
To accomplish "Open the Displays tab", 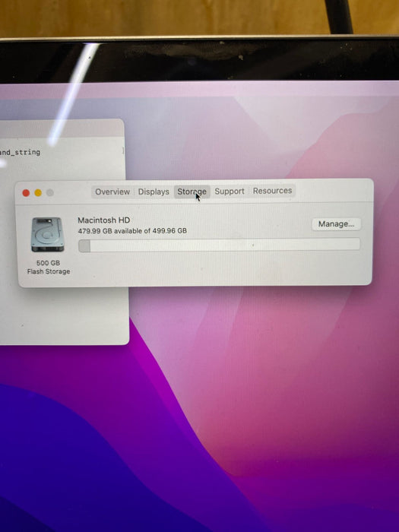I will [154, 192].
